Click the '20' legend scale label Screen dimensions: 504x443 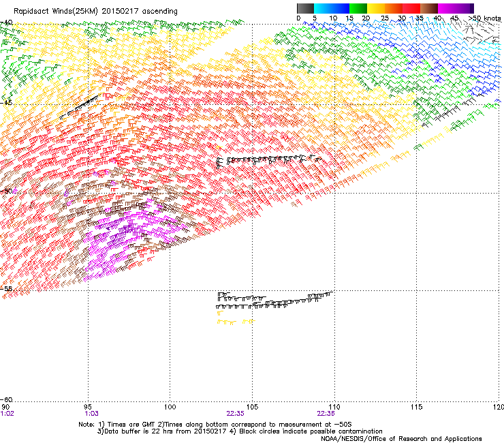click(x=366, y=18)
